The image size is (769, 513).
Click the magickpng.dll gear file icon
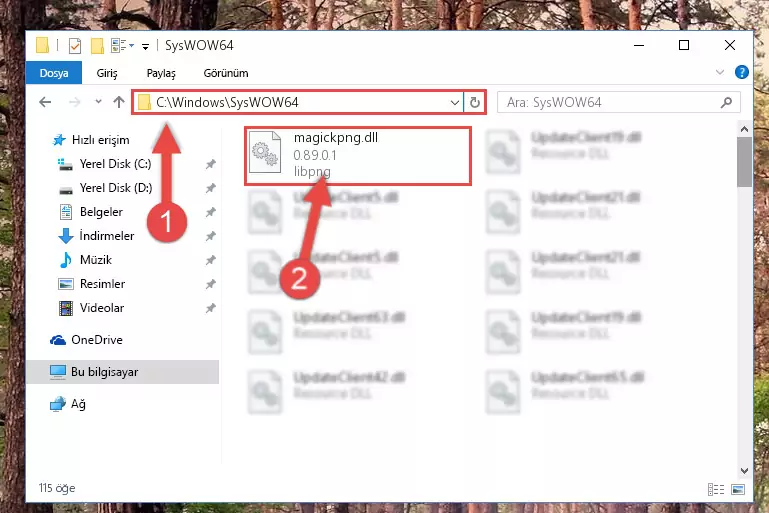point(265,153)
